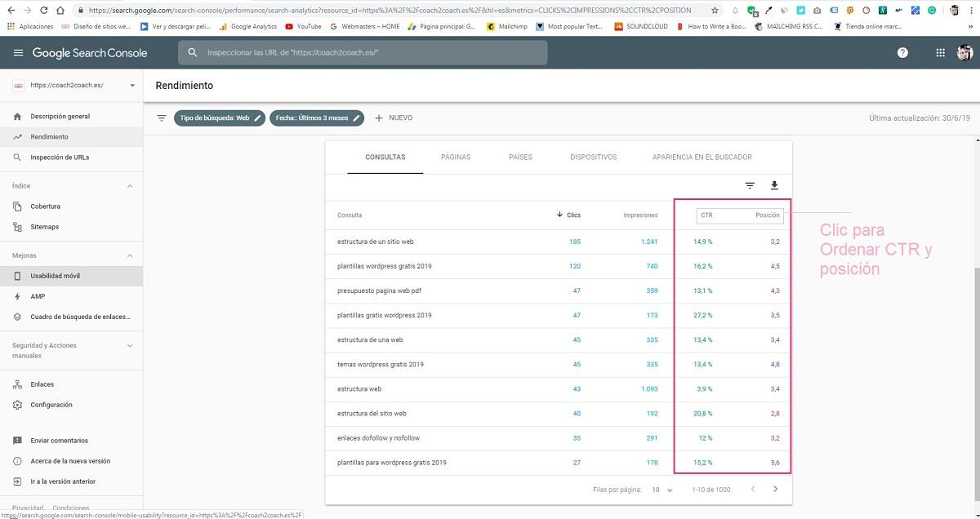Expand Seguridad y Acciones manuales section
The height and width of the screenshot is (519, 980).
[130, 346]
